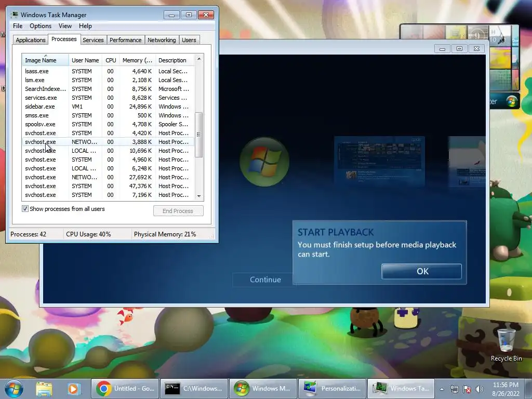The height and width of the screenshot is (399, 532).
Task: Open the Options menu
Action: point(41,26)
